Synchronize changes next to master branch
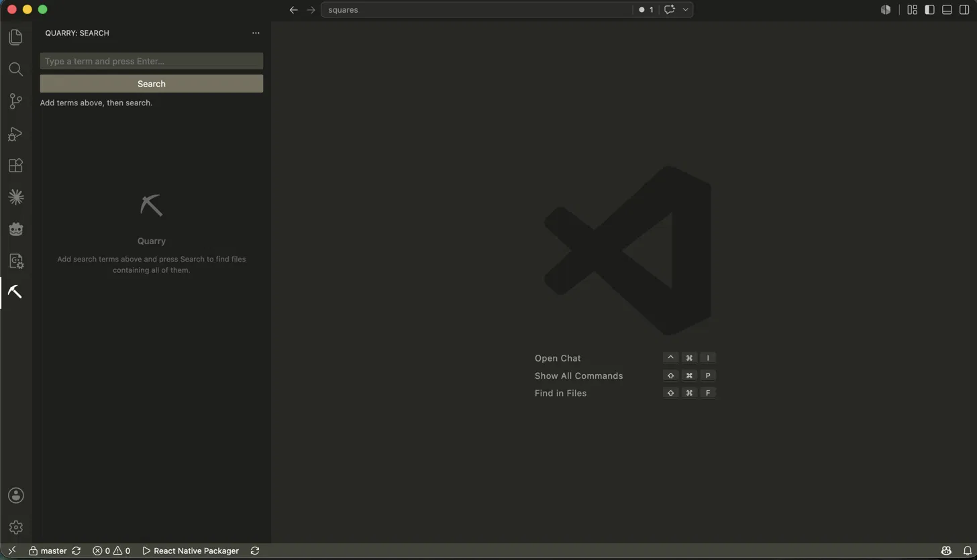The height and width of the screenshot is (560, 977). point(76,551)
